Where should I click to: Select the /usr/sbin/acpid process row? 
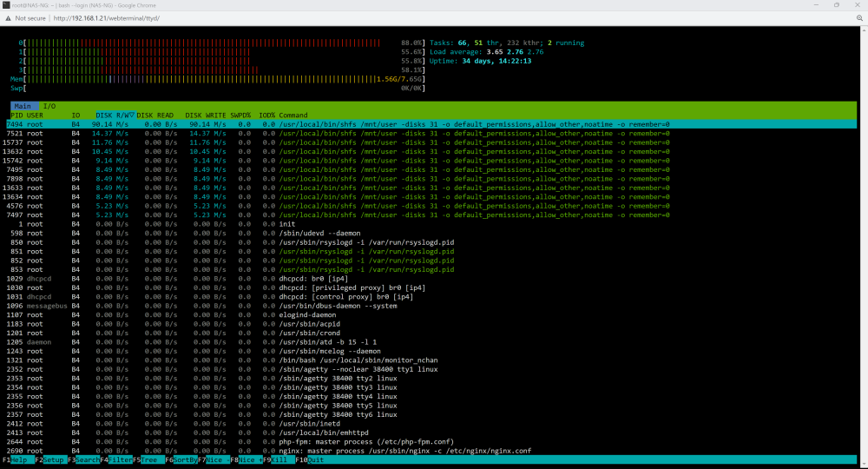[431, 324]
